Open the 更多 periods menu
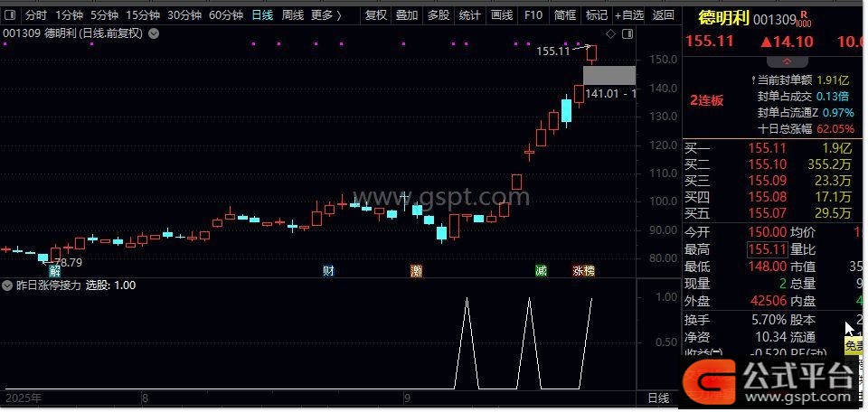The height and width of the screenshot is (412, 868). click(325, 14)
